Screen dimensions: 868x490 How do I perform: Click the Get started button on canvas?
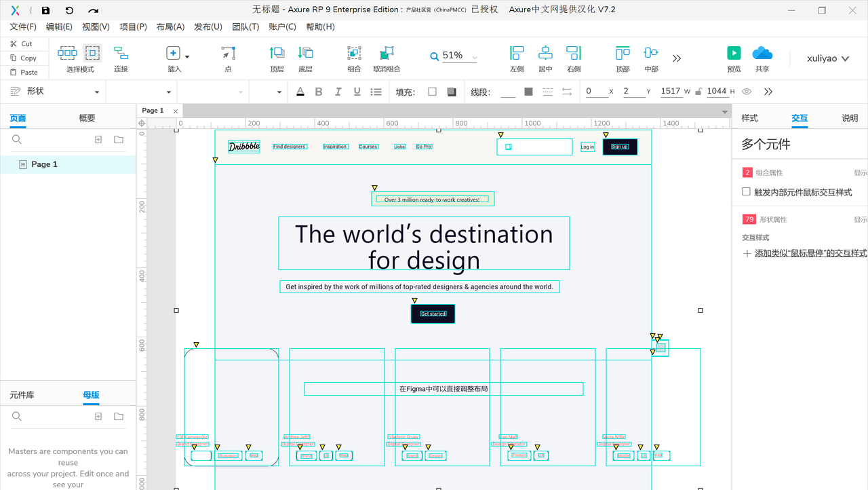(x=433, y=314)
